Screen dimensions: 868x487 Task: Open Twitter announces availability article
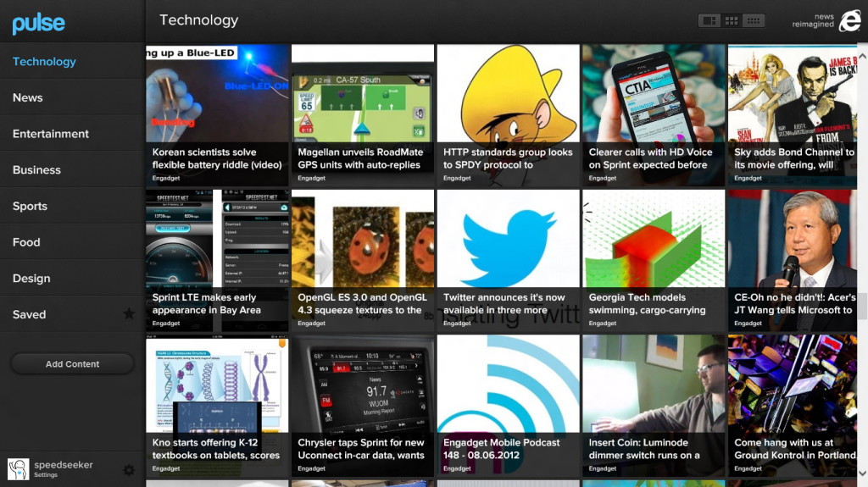click(509, 261)
